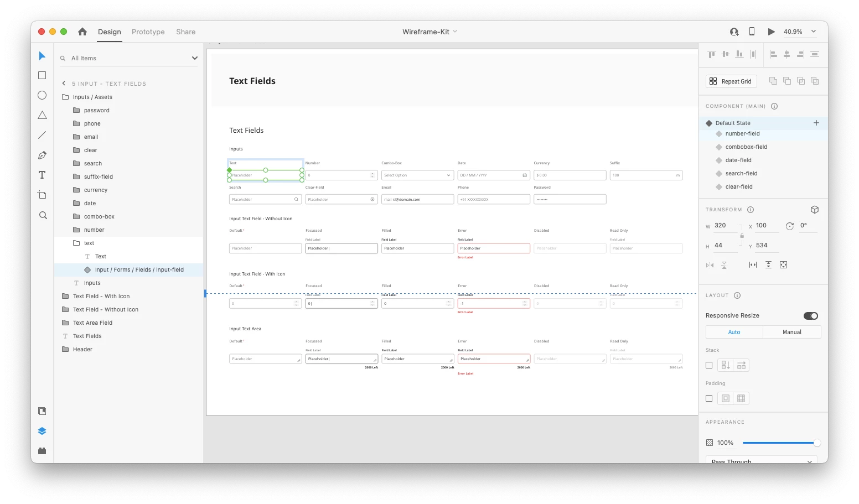Click the Add boolean operation icon
The height and width of the screenshot is (504, 859).
773,81
